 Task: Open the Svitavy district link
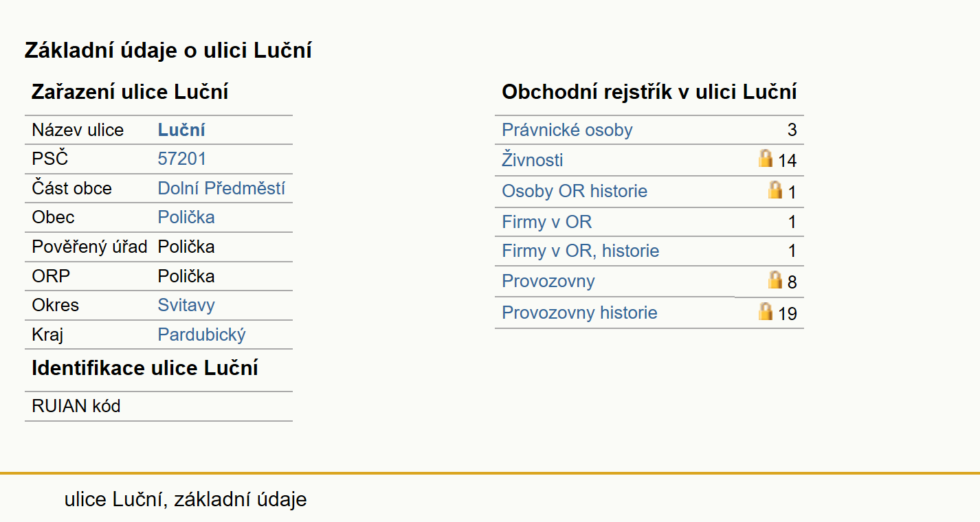pyautogui.click(x=186, y=305)
